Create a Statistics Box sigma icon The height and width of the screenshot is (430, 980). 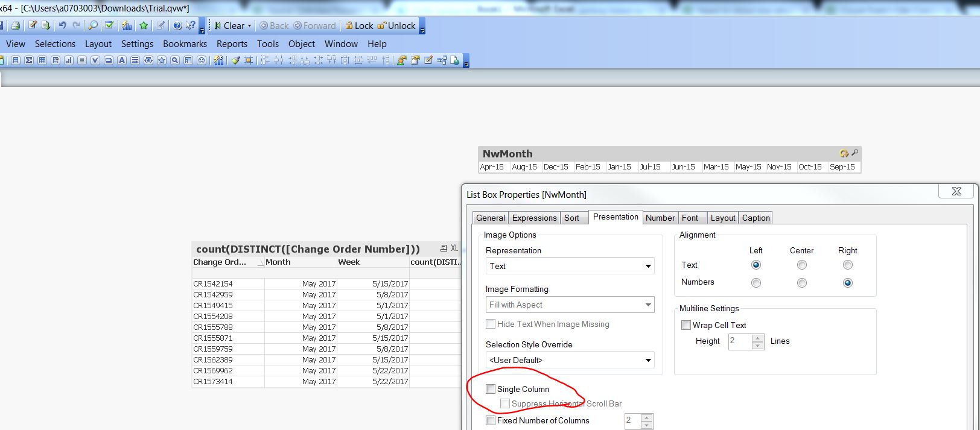(29, 60)
